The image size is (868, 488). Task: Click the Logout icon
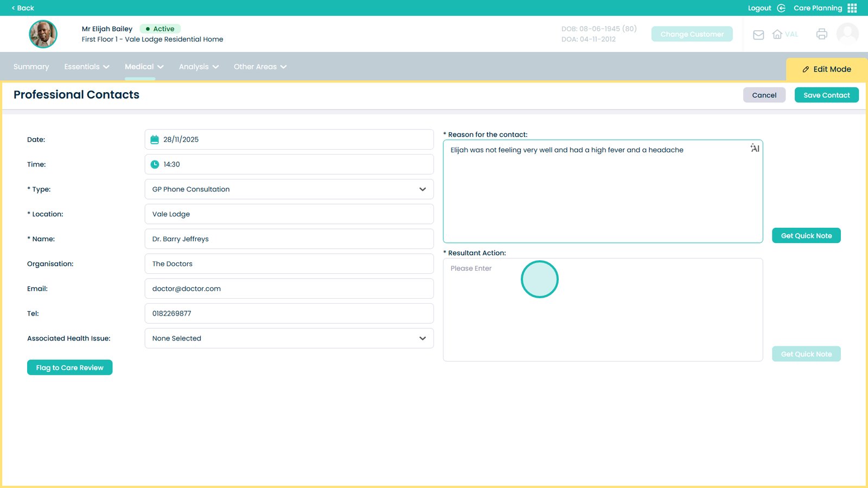click(x=781, y=8)
